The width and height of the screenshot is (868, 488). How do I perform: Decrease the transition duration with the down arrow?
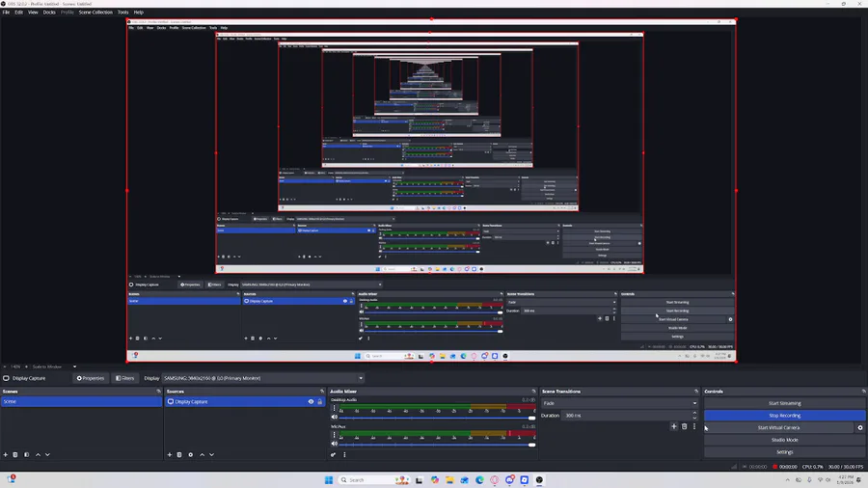point(694,418)
